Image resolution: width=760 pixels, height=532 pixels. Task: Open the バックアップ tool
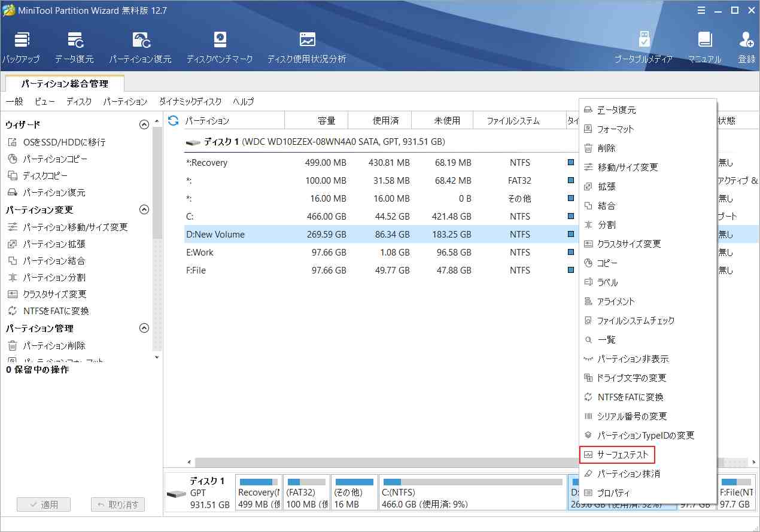click(x=22, y=45)
